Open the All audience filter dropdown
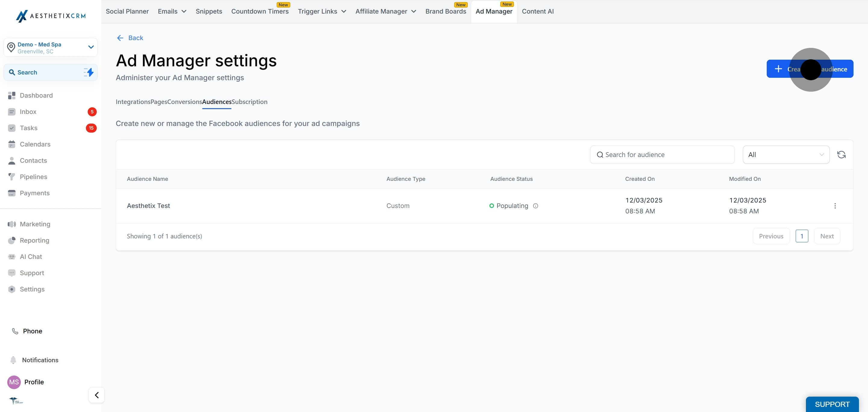 (x=786, y=155)
